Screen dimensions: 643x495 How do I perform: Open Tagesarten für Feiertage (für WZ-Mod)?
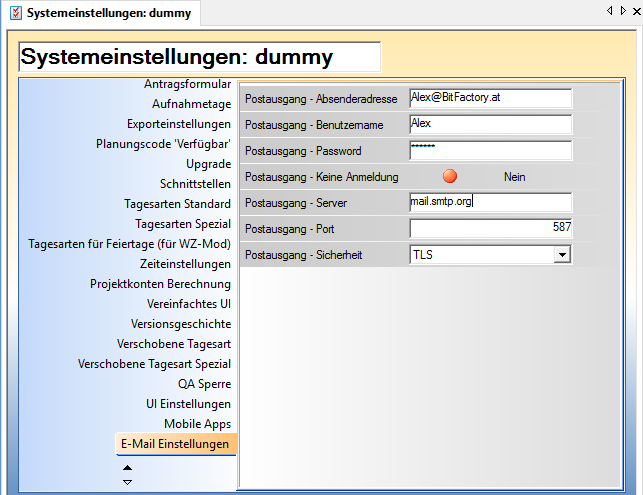(x=130, y=244)
